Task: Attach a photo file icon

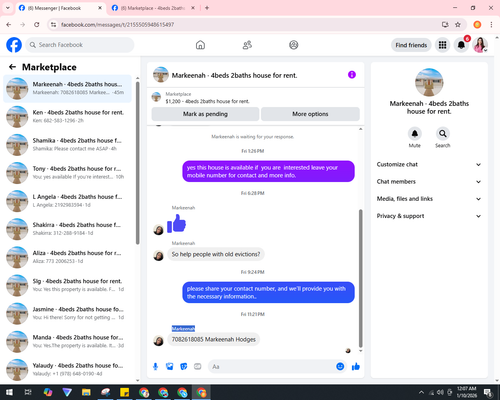Action: pyautogui.click(x=170, y=367)
